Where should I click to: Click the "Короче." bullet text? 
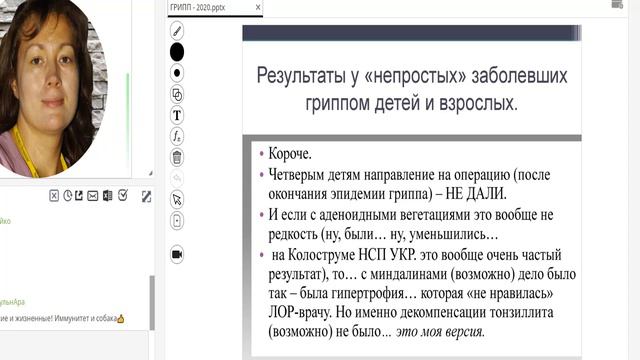pos(290,154)
